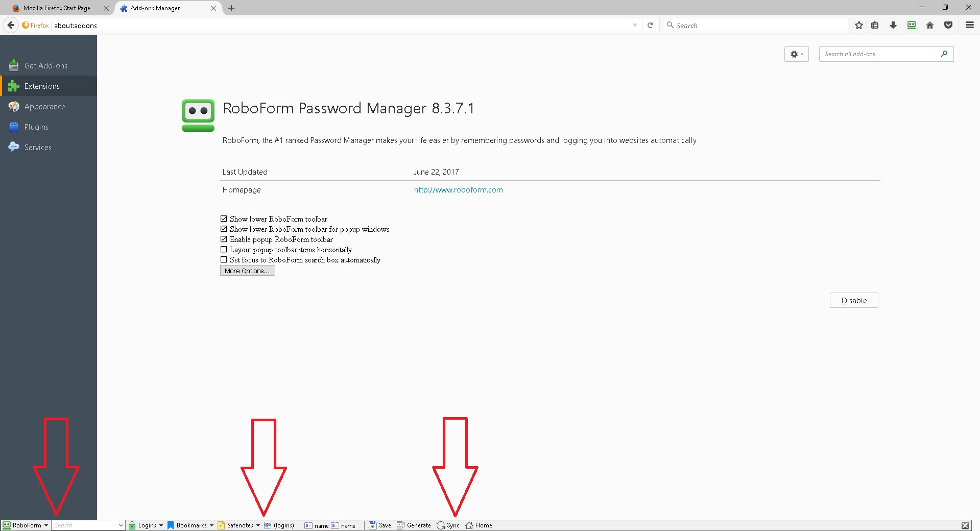Open the add-ons gear tools menu
Image resolution: width=980 pixels, height=531 pixels.
(x=796, y=54)
